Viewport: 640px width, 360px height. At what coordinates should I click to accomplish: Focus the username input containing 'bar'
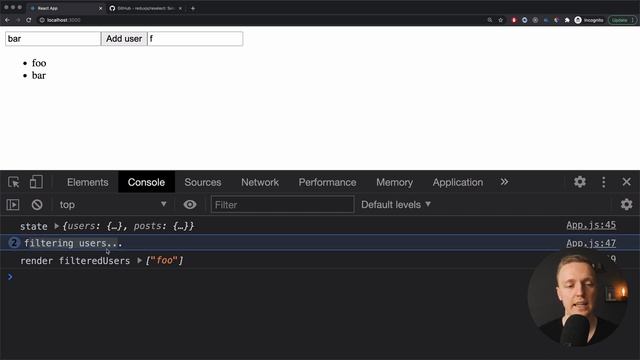(x=53, y=39)
